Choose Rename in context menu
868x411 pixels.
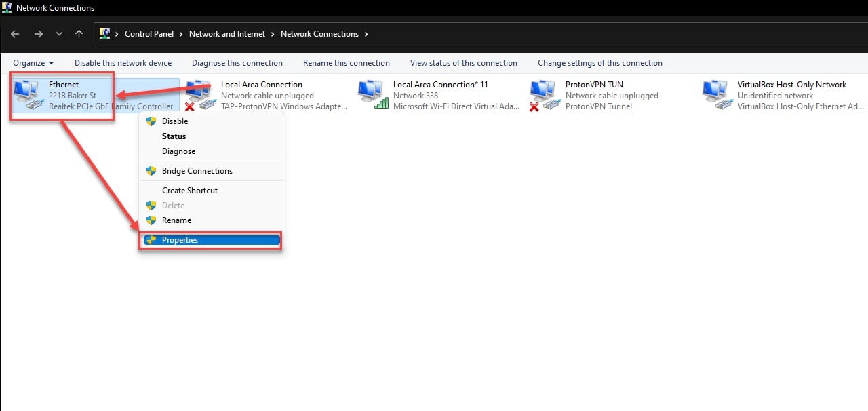tap(212, 220)
